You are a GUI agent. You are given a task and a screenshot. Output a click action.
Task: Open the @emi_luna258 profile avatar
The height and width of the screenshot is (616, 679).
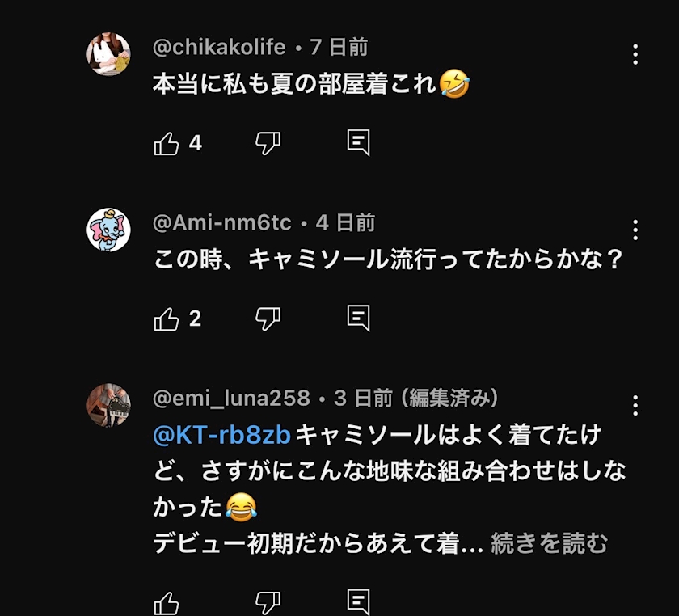click(108, 405)
